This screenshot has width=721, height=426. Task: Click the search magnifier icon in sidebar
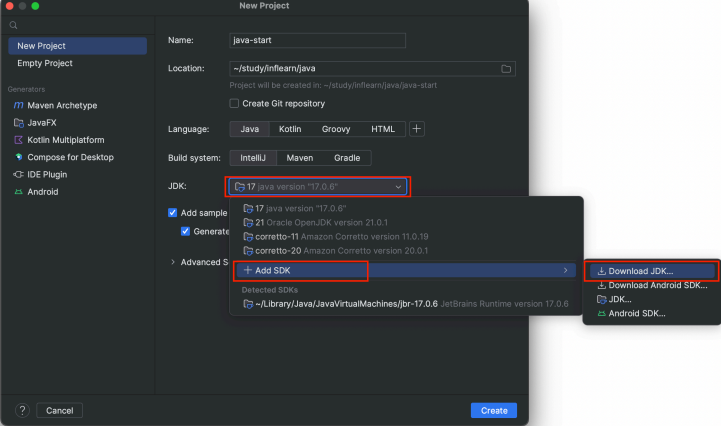(13, 25)
